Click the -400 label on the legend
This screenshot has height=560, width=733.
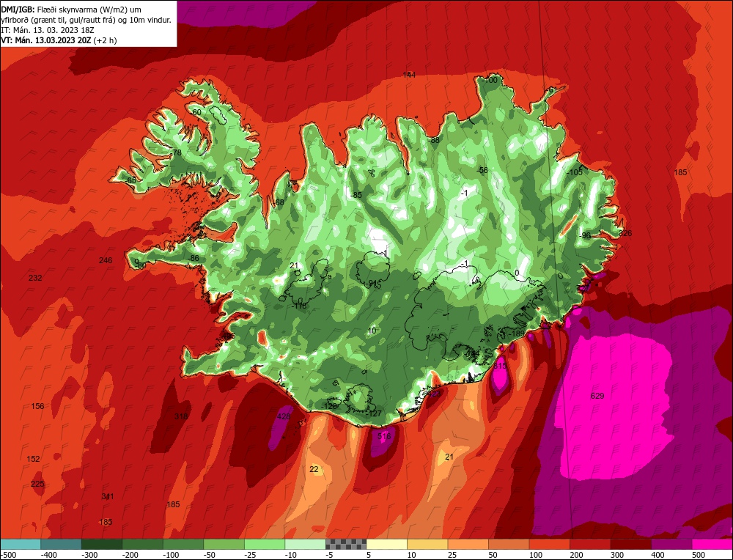tap(48, 555)
